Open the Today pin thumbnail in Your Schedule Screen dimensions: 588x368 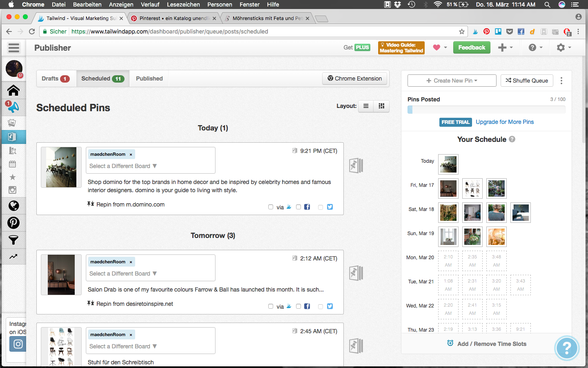448,164
